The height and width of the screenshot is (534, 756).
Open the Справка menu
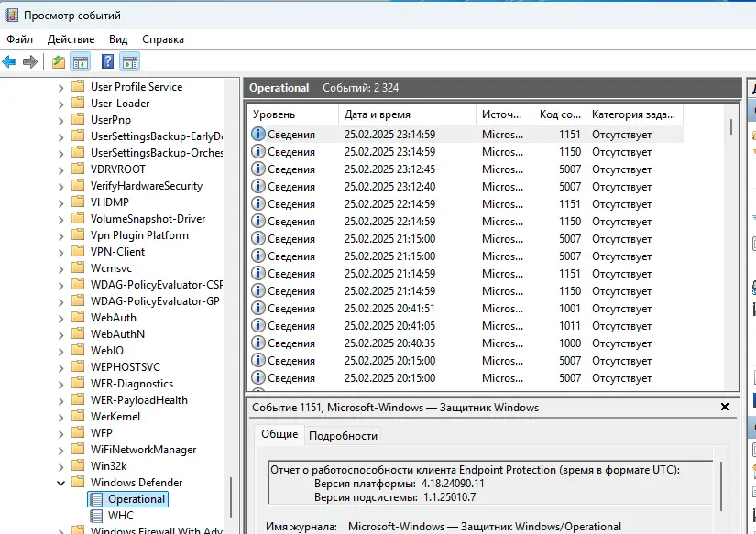(x=163, y=39)
